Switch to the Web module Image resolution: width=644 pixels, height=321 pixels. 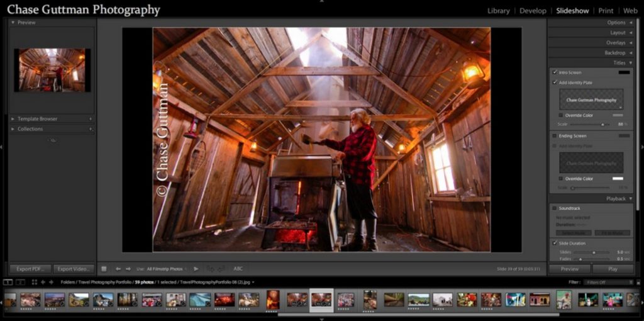pos(630,11)
